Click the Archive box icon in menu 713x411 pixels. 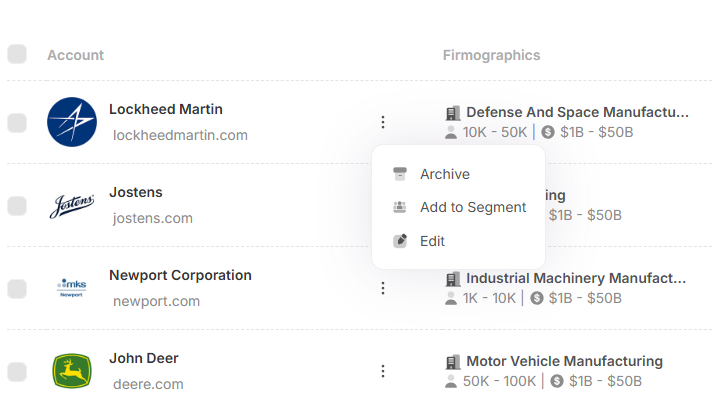[400, 174]
